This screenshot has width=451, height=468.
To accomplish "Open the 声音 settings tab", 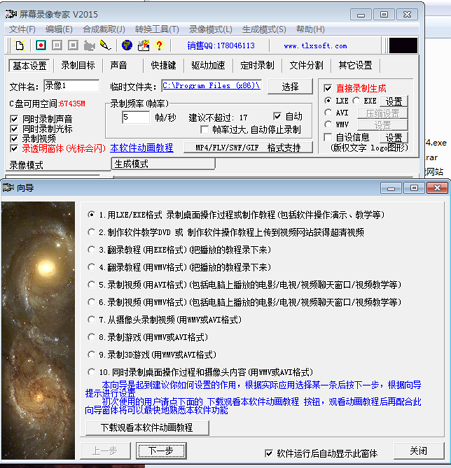I will click(118, 65).
